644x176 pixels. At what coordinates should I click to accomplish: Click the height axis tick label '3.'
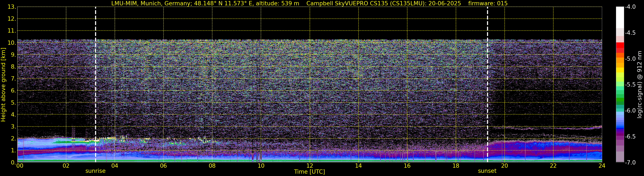point(13,127)
